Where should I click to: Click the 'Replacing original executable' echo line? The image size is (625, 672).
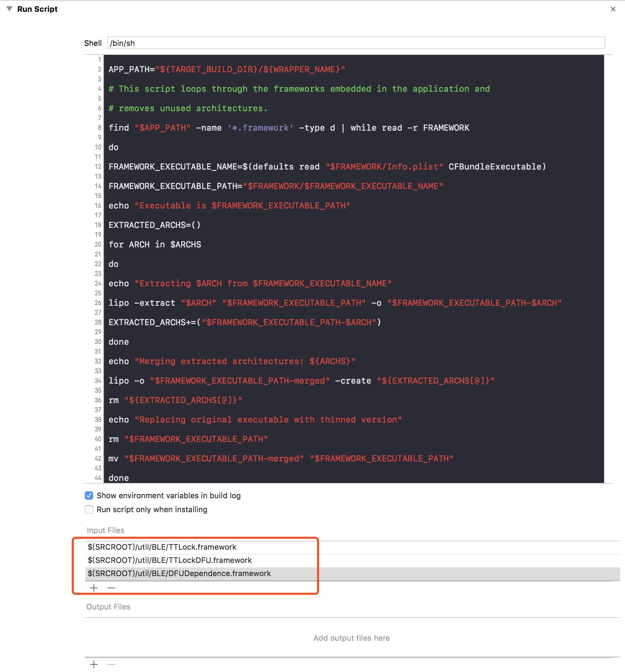pos(255,420)
